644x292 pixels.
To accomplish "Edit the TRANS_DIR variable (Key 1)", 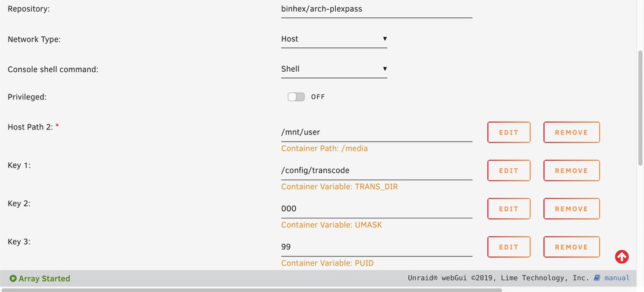I will 508,171.
